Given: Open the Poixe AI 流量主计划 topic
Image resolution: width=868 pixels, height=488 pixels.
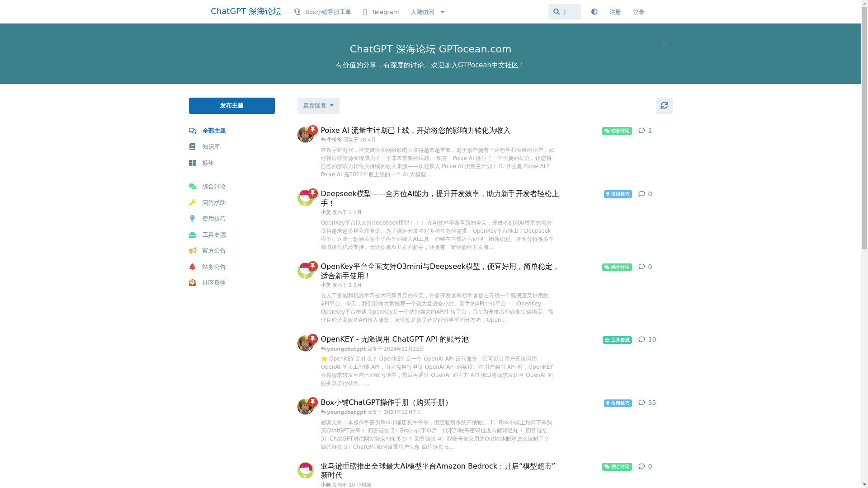Looking at the screenshot, I should (415, 131).
